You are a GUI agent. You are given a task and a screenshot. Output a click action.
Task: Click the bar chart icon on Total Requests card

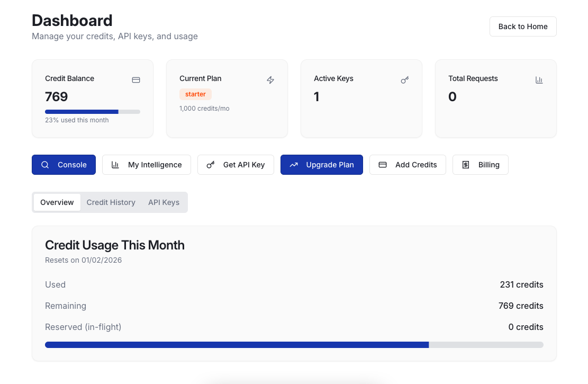539,79
